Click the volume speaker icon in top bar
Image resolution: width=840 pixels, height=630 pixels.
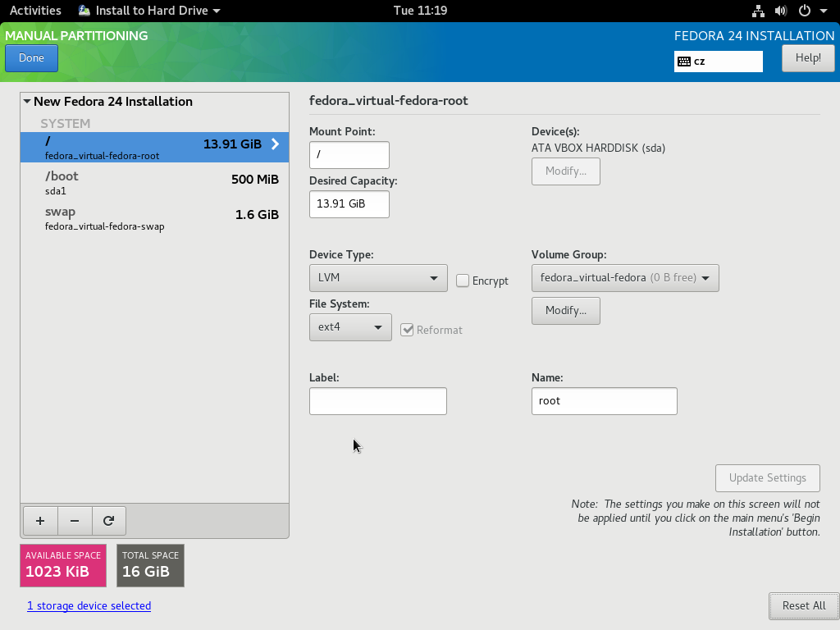point(781,11)
